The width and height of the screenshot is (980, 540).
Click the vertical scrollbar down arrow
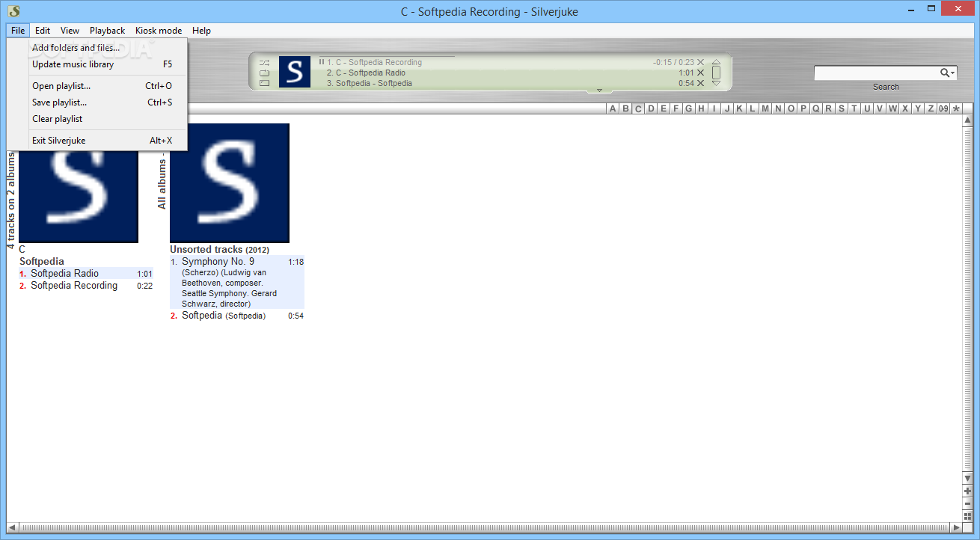[967, 479]
